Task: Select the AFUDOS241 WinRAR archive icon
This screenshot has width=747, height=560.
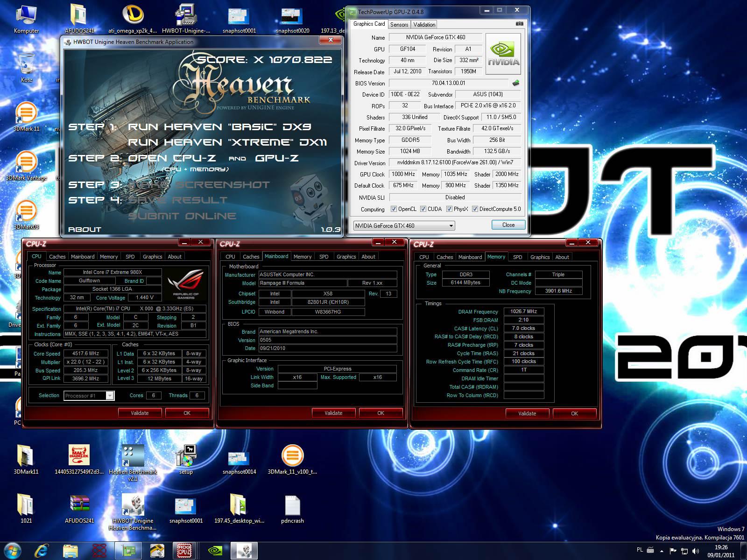Action: click(79, 509)
